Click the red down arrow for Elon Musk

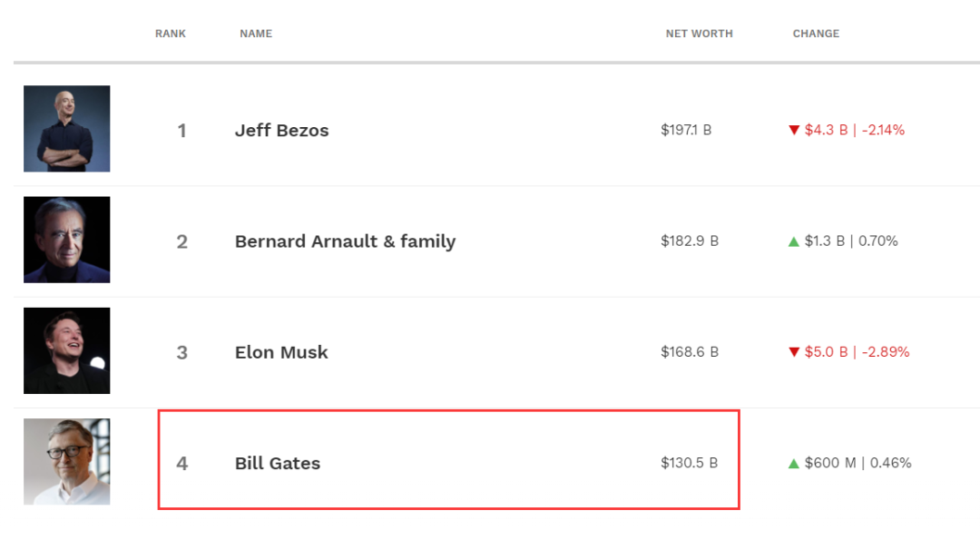point(794,352)
